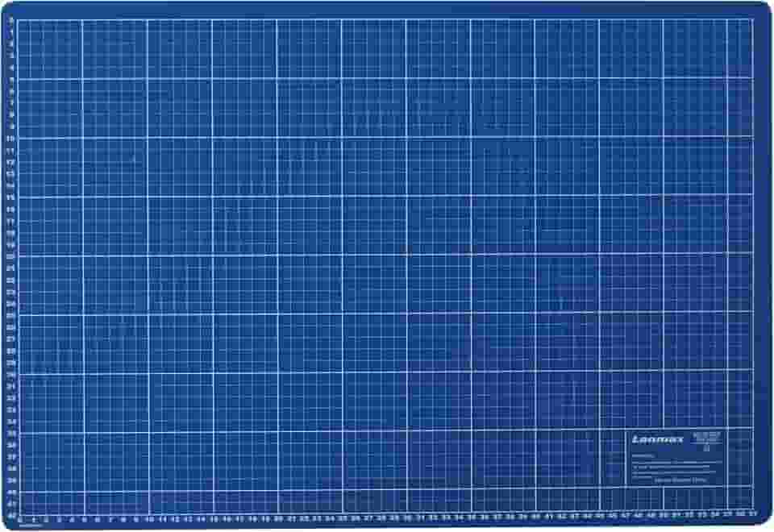Click number 35 on the left ruler
The width and height of the screenshot is (774, 532).
click(11, 433)
